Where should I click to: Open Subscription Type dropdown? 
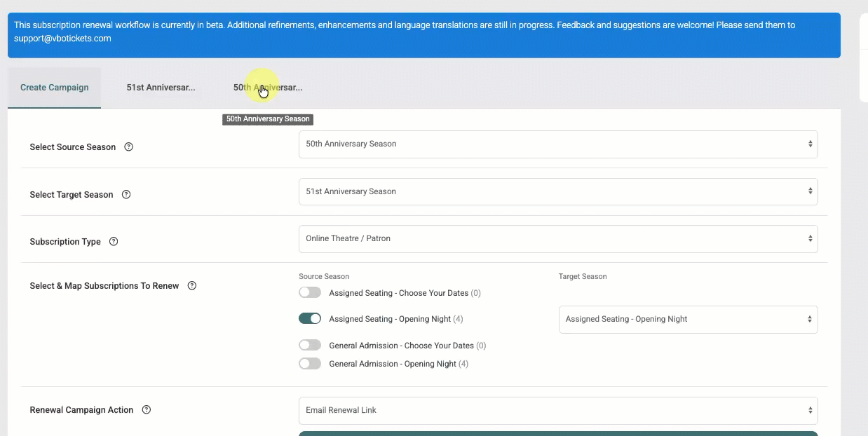[558, 239]
